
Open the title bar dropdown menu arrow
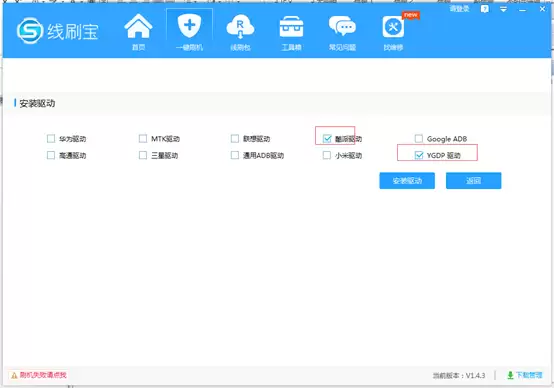[503, 9]
